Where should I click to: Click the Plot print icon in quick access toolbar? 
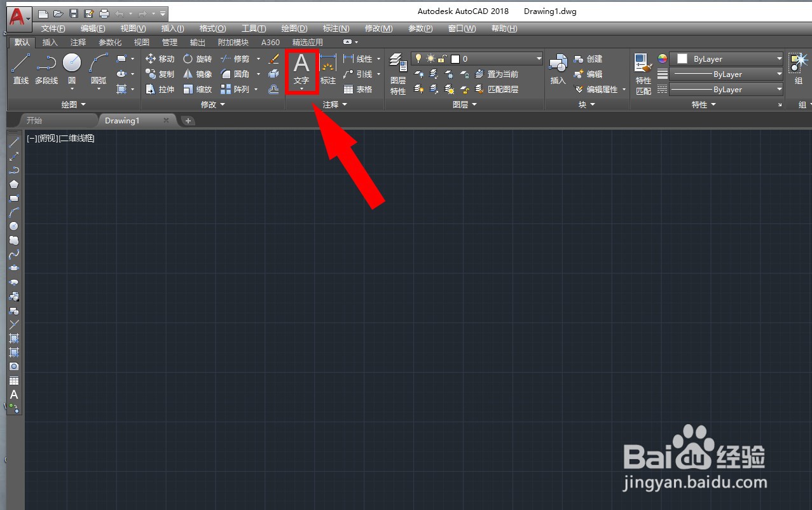pos(104,13)
